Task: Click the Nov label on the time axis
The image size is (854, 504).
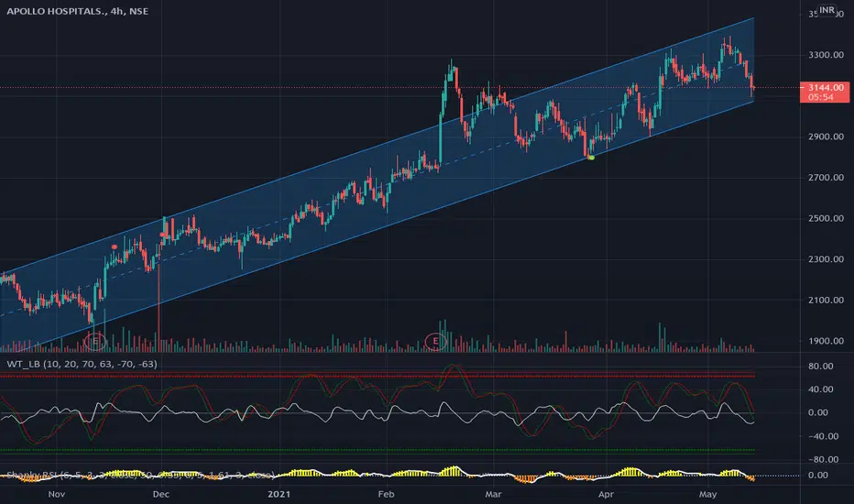Action: coord(57,494)
